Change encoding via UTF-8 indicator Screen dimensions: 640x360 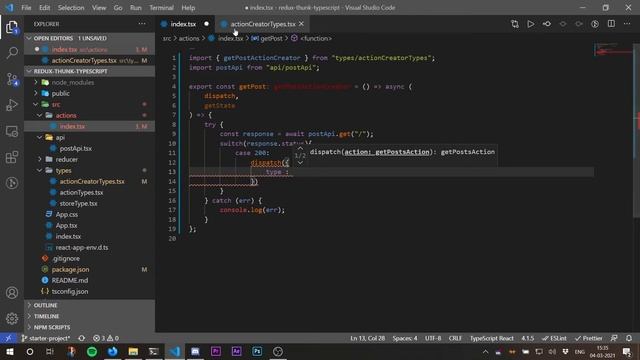(x=433, y=338)
